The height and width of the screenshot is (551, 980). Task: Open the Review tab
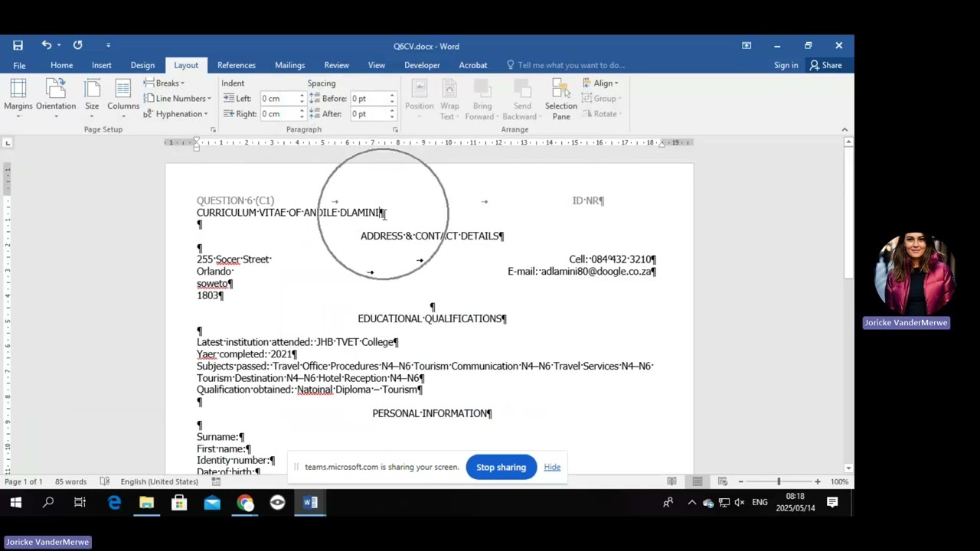click(336, 65)
